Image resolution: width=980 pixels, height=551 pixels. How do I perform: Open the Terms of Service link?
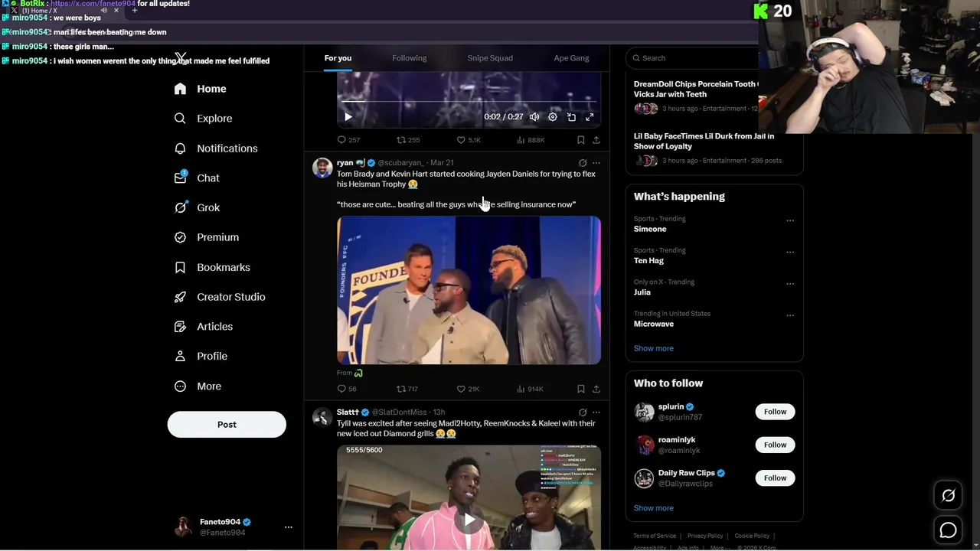coord(655,536)
